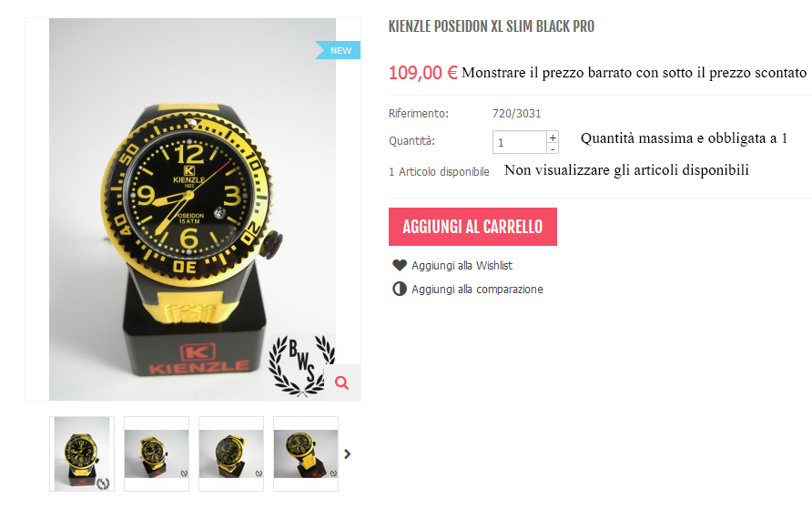Click Aggiungi al carrello button
The height and width of the screenshot is (509, 812).
(x=472, y=227)
